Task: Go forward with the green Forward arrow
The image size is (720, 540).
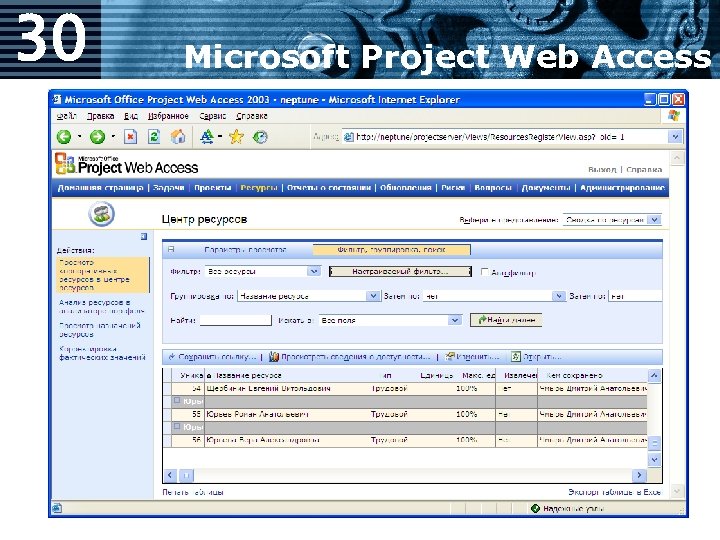Action: (x=97, y=137)
